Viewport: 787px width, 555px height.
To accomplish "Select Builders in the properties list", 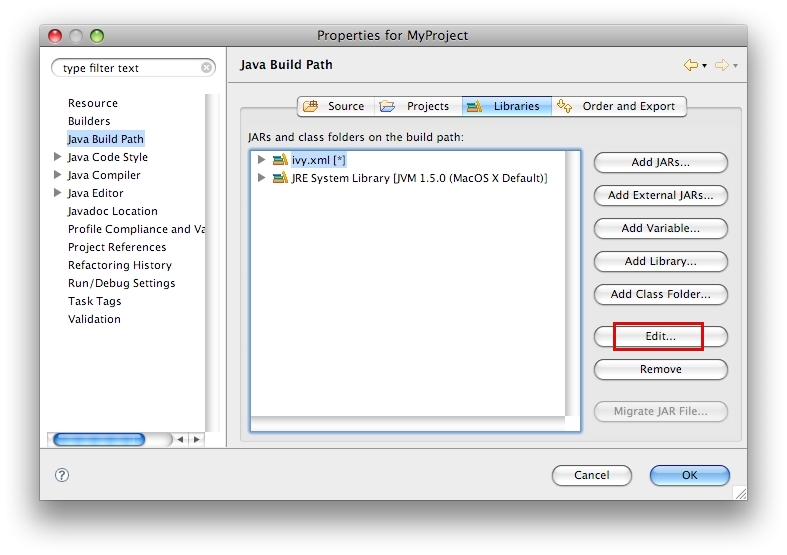I will [89, 121].
